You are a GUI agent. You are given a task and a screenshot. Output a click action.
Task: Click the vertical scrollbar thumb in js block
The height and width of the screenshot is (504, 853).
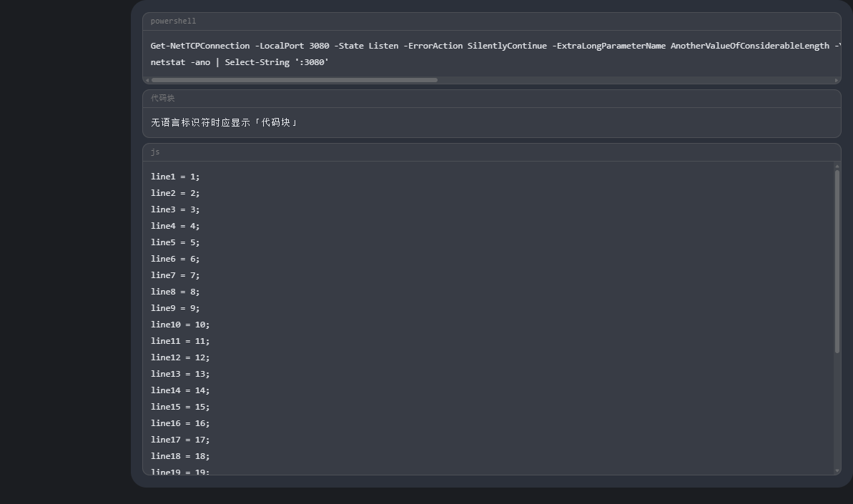tap(837, 262)
